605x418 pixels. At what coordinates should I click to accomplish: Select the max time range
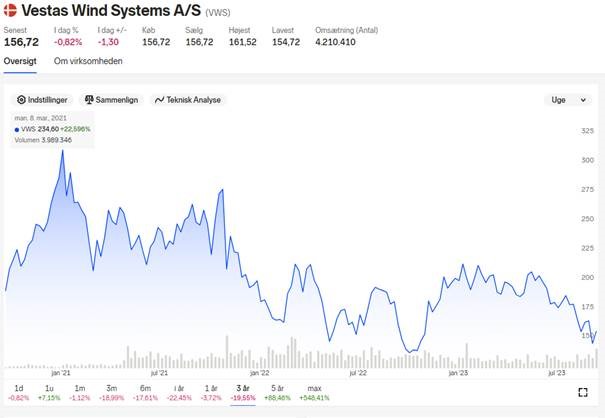(x=314, y=393)
